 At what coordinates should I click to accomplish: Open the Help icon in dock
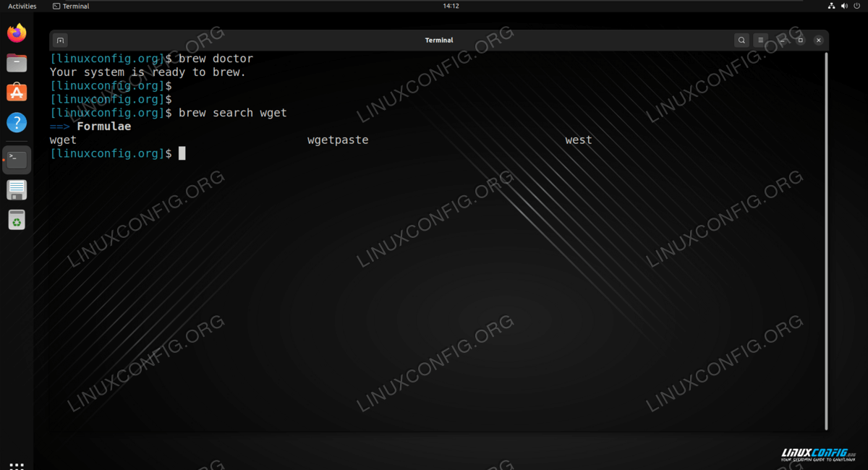(x=17, y=122)
